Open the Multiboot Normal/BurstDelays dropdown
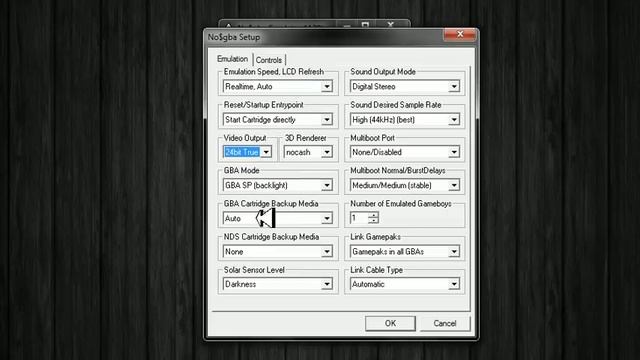Viewport: 640px width, 360px height. [454, 185]
